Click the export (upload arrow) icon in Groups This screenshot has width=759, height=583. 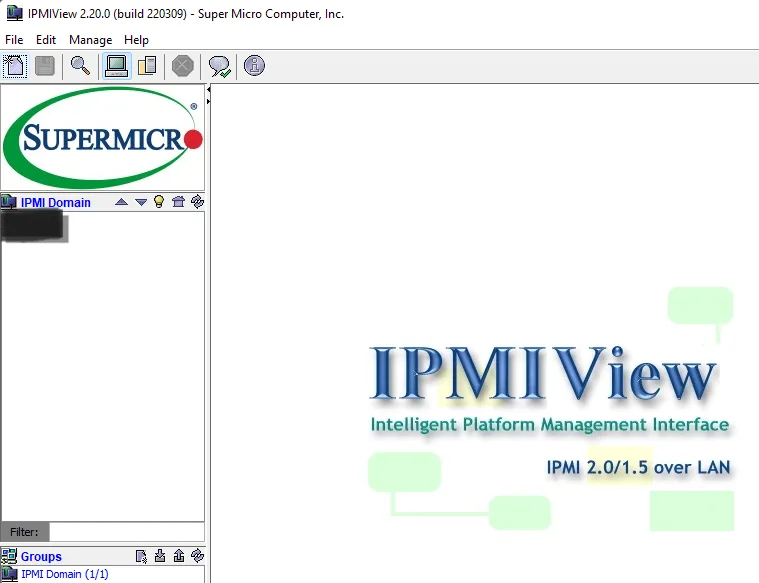coord(178,556)
